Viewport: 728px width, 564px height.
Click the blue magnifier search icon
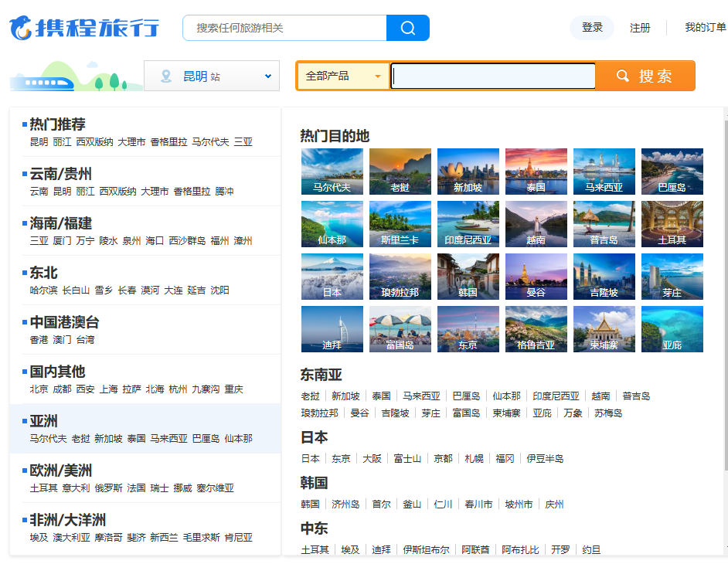click(x=407, y=27)
